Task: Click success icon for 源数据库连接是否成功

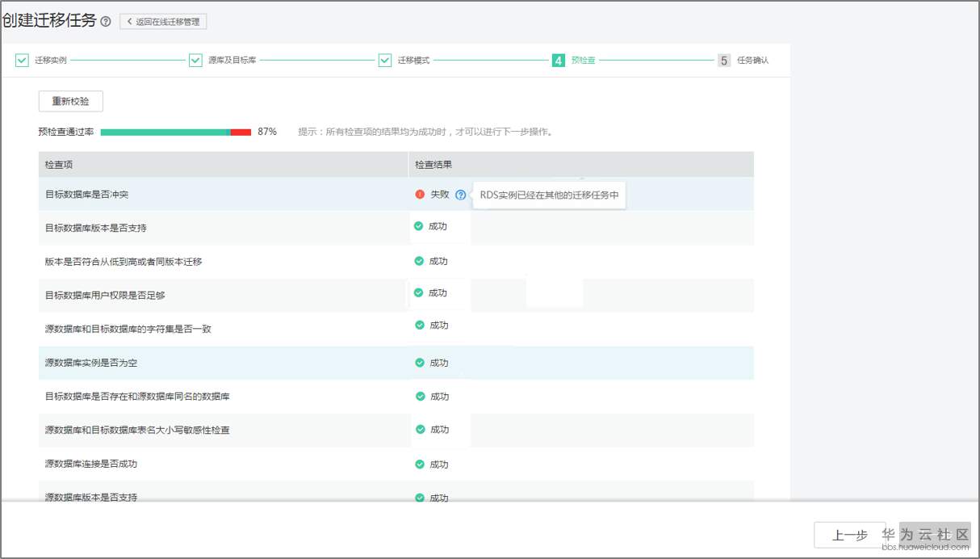Action: click(x=420, y=464)
